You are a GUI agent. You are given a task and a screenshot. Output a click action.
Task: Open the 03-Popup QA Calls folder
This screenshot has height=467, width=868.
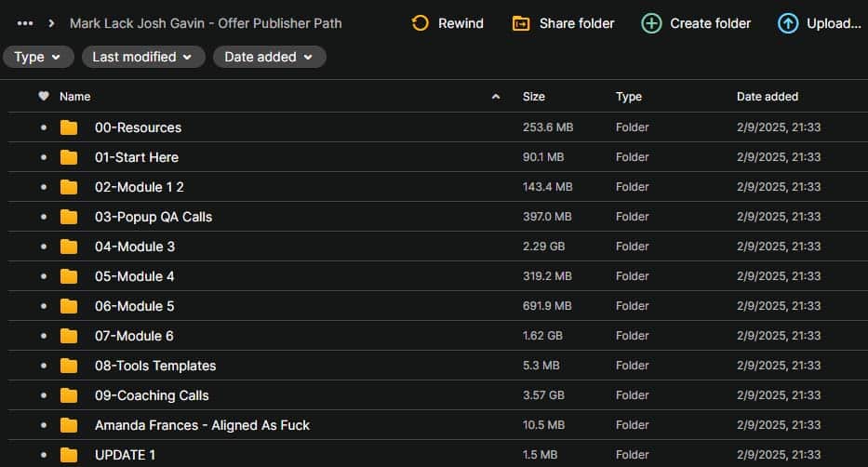tap(154, 217)
